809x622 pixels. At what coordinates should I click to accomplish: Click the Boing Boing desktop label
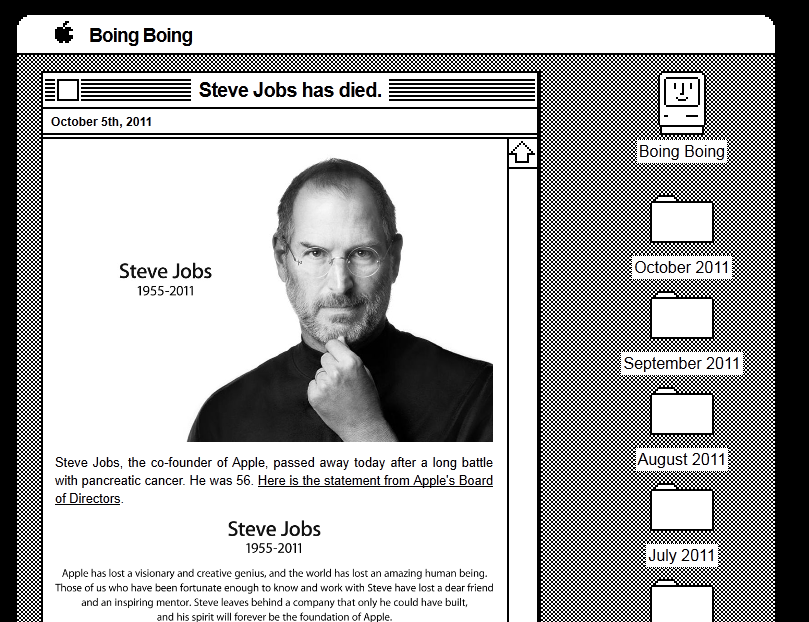pos(682,152)
